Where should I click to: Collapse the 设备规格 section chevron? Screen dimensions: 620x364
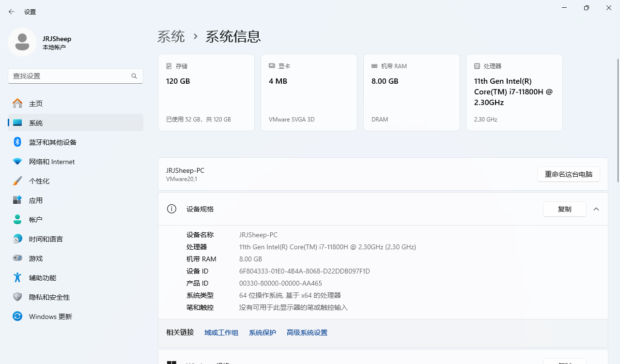pyautogui.click(x=596, y=209)
